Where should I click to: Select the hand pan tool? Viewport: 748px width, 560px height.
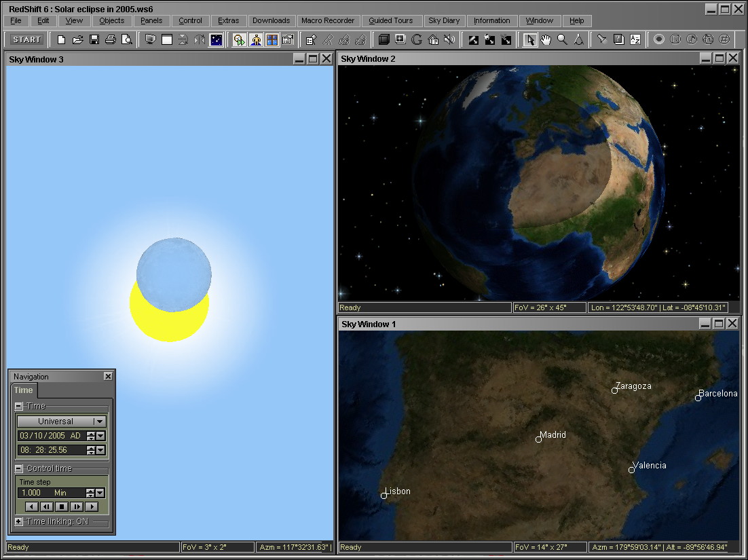click(546, 39)
